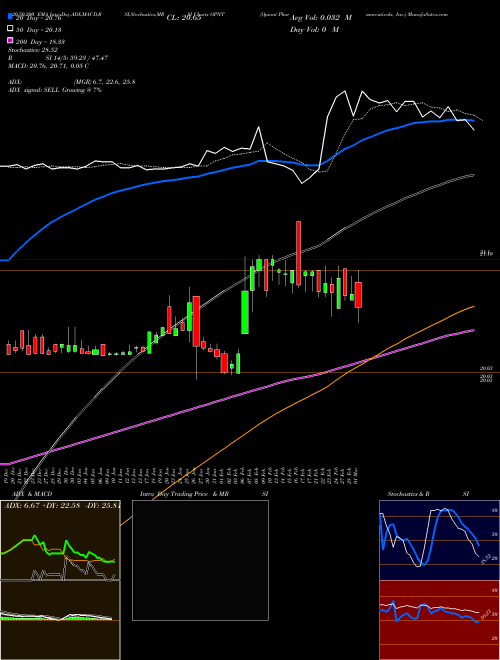Open the MACD histogram panel below ADX
Image resolution: width=500 pixels, height=660 pixels.
(60, 620)
